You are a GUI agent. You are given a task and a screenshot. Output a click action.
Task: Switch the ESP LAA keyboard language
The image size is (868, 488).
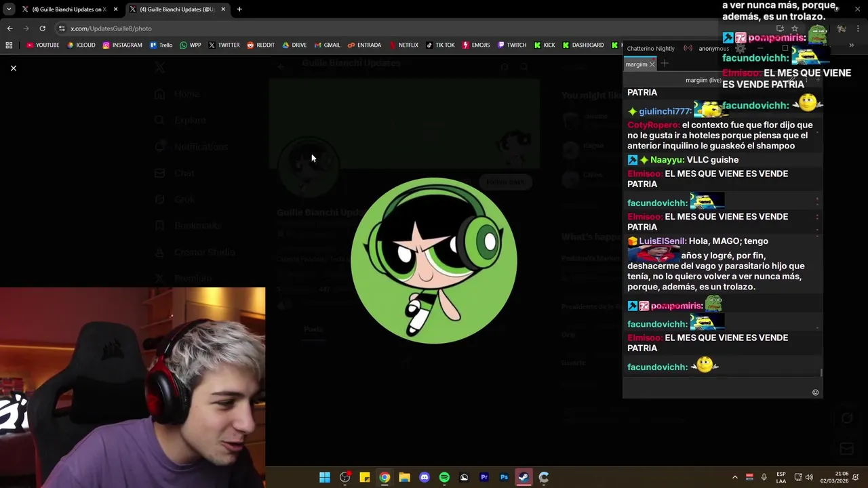click(x=781, y=477)
